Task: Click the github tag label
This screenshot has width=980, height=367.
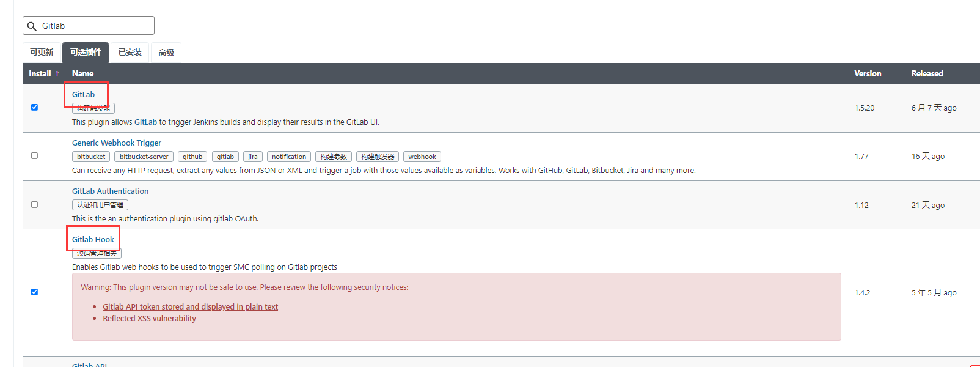Action: [192, 157]
